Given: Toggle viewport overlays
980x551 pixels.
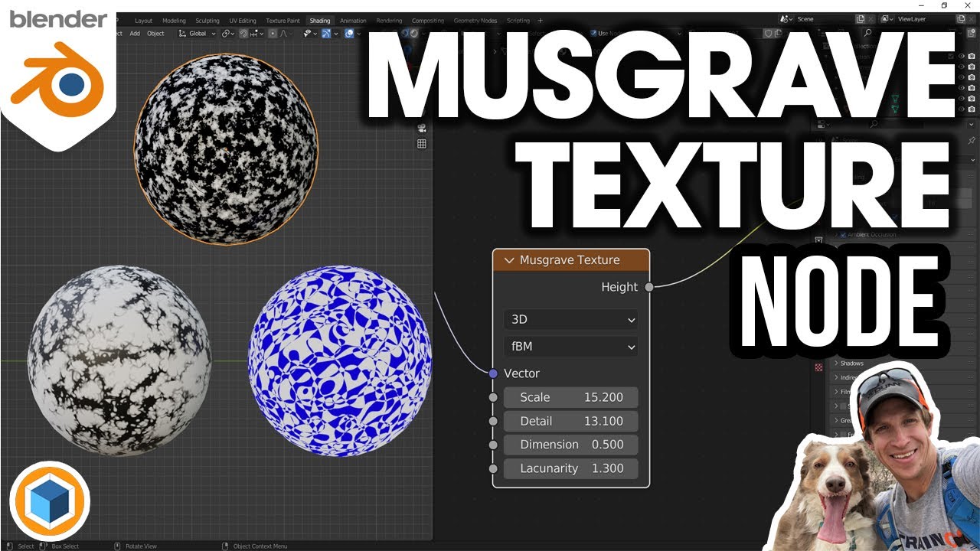Looking at the screenshot, I should click(349, 33).
